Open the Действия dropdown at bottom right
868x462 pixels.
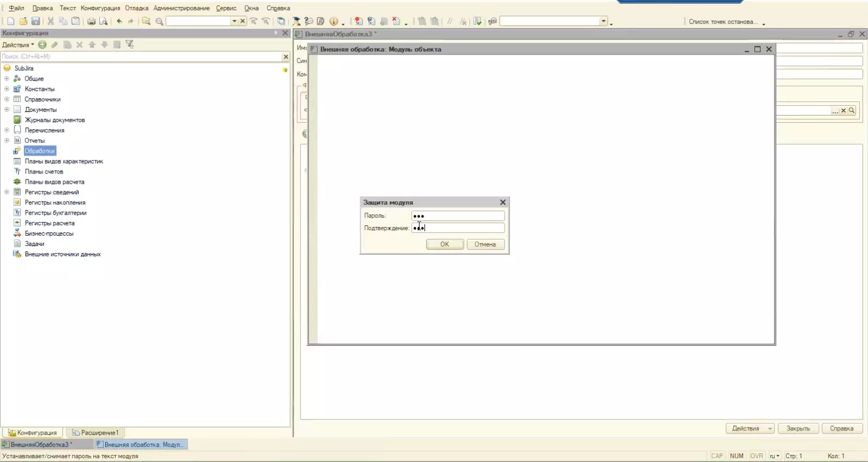(750, 429)
